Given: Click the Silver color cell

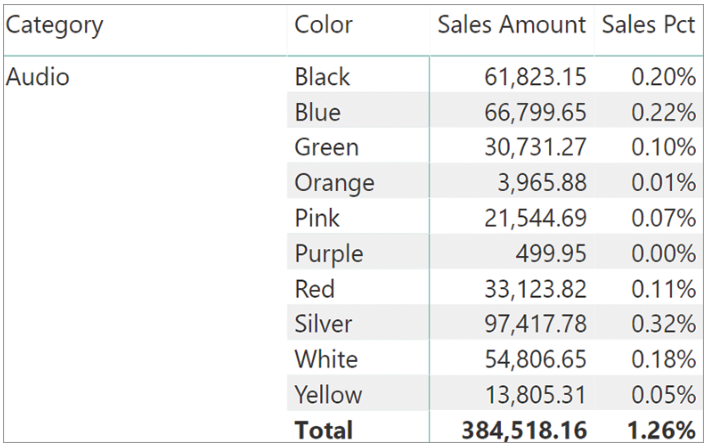Looking at the screenshot, I should [x=323, y=324].
